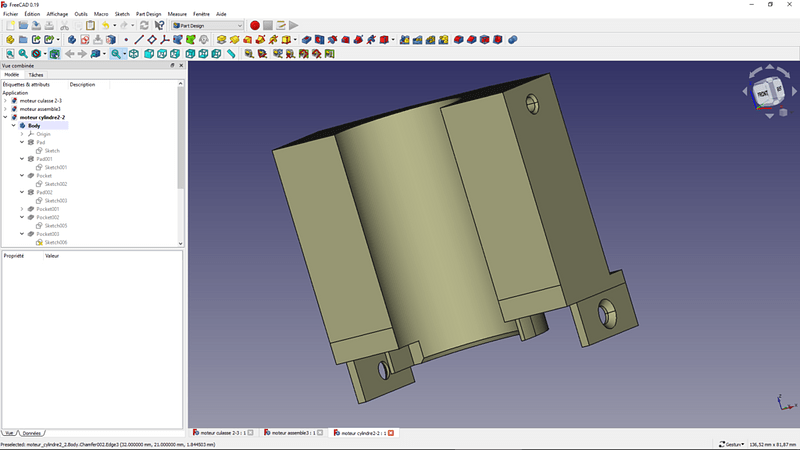Undock the Vue combinée panel
This screenshot has height=450, width=800.
(172, 66)
